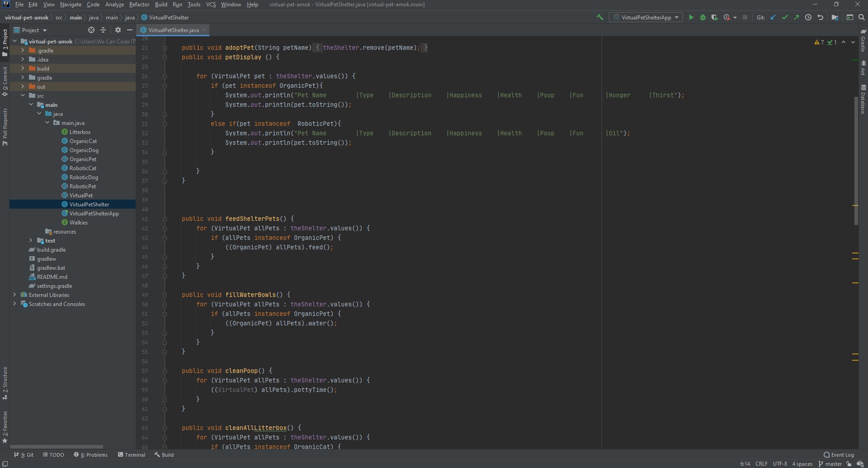868x468 pixels.
Task: Commit changes with Git checkmark icon
Action: pyautogui.click(x=785, y=17)
